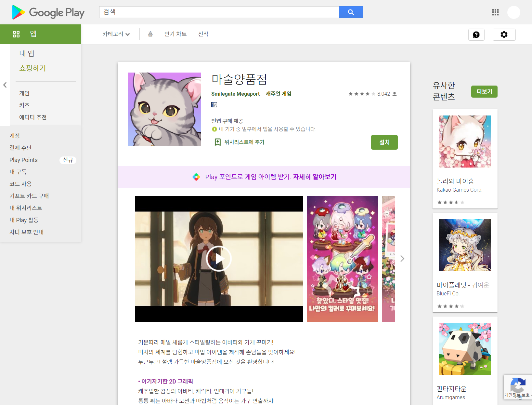This screenshot has height=405, width=532.
Task: Open the 캐주얼 게임 category link
Action: [x=279, y=94]
